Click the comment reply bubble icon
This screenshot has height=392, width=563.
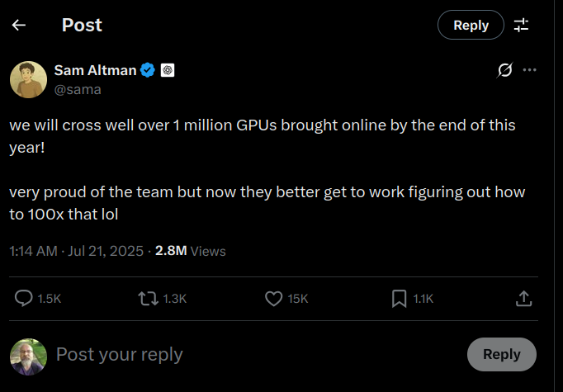[24, 299]
